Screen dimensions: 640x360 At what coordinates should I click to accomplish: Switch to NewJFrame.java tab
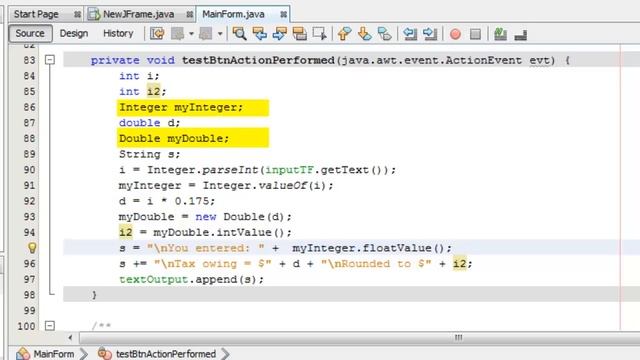pyautogui.click(x=140, y=14)
